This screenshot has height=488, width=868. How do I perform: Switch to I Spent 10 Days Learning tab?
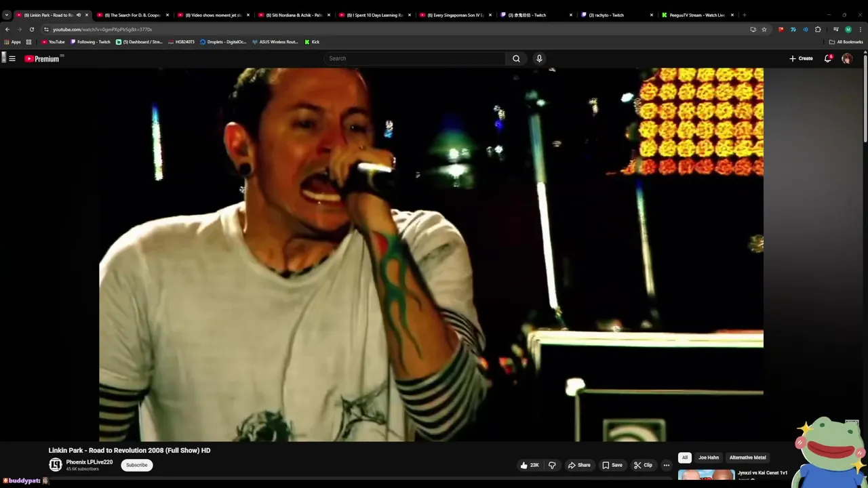pos(374,15)
